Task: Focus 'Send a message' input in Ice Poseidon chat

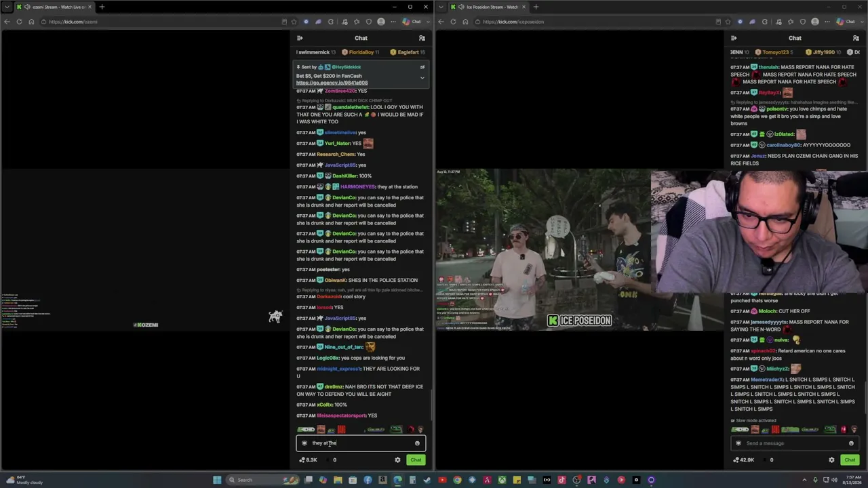Action: (795, 443)
